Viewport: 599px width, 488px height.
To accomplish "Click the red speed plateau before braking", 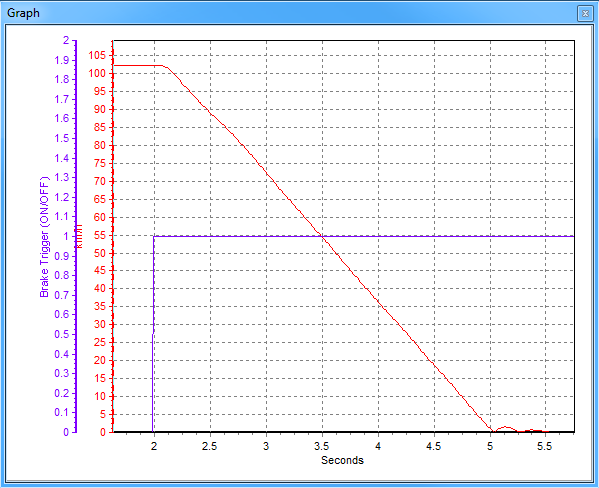I will click(138, 65).
